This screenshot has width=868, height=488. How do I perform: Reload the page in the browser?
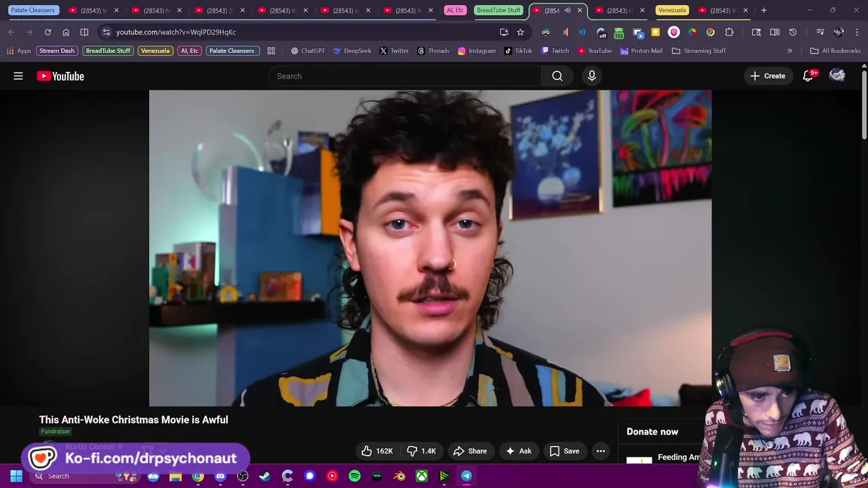click(x=47, y=32)
